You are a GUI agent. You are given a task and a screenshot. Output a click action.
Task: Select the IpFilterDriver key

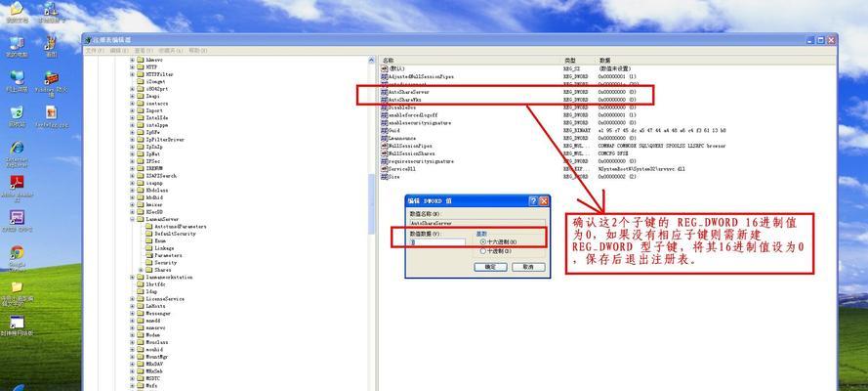[165, 140]
